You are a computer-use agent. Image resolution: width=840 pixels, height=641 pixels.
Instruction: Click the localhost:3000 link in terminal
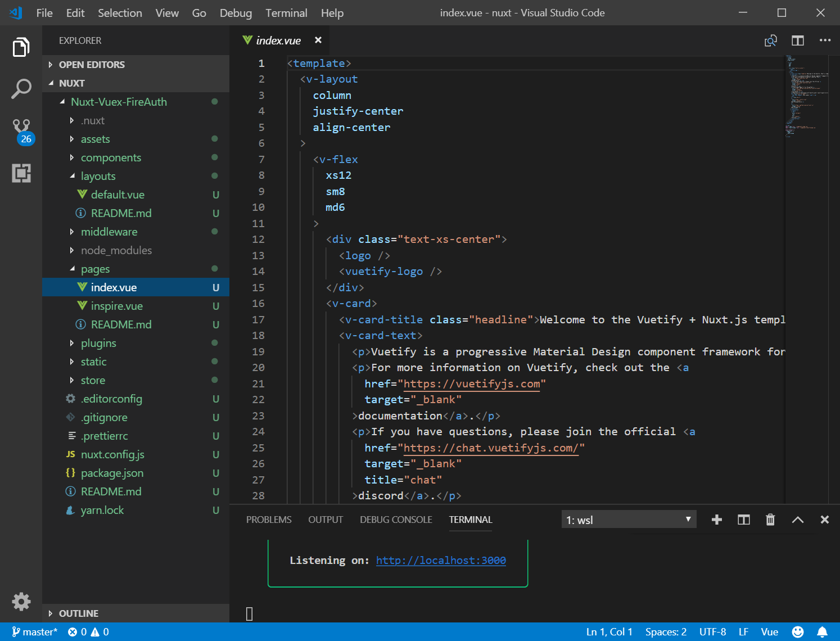click(x=441, y=560)
